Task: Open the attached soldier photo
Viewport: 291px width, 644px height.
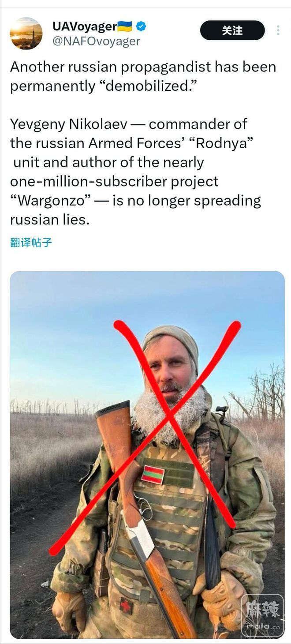Action: coord(147,455)
